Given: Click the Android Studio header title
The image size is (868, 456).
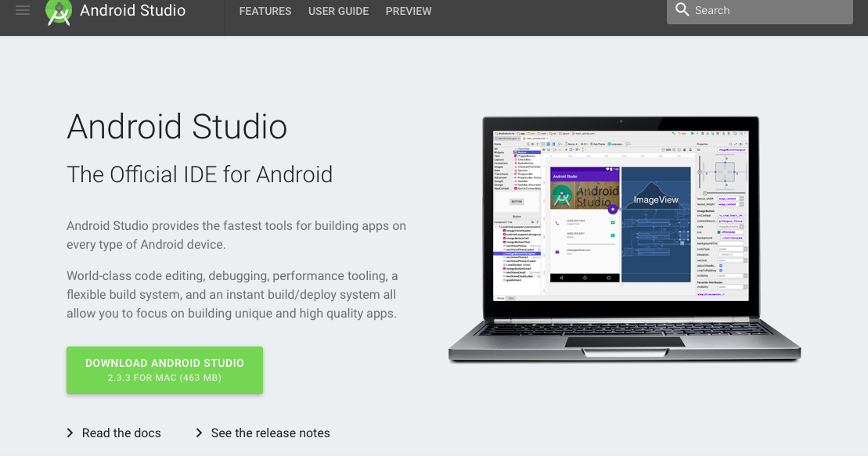Looking at the screenshot, I should click(132, 10).
